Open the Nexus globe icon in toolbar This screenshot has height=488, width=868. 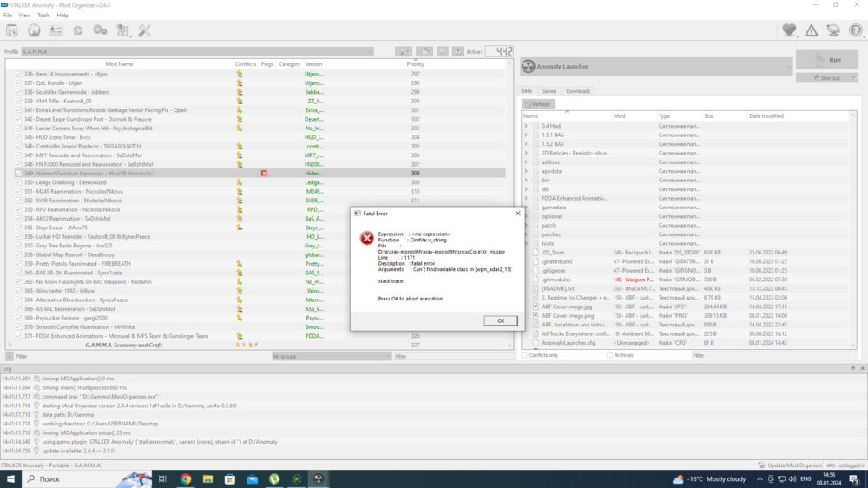(x=34, y=30)
